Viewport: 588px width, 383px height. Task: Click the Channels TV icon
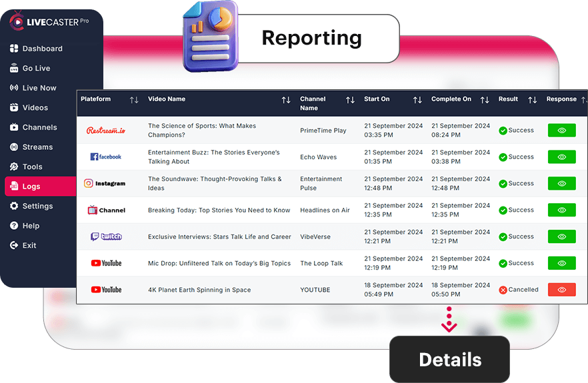click(14, 127)
